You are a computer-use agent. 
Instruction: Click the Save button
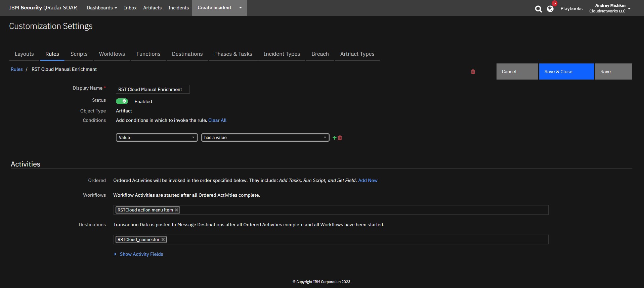click(613, 71)
